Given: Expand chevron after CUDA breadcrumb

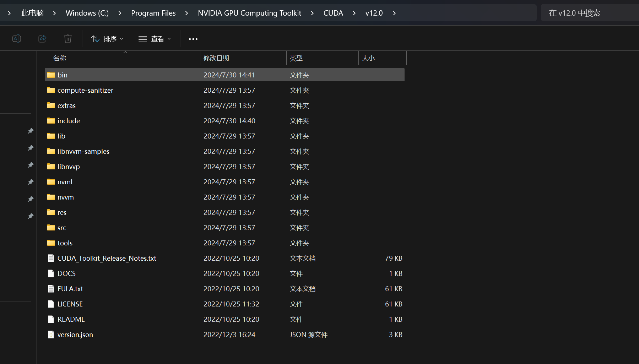Looking at the screenshot, I should (x=354, y=13).
